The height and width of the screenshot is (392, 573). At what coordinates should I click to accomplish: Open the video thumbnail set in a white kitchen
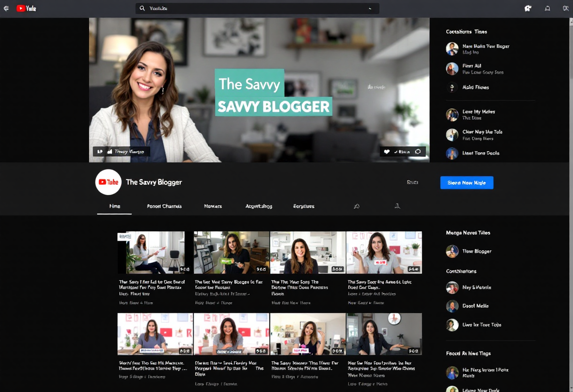point(308,253)
